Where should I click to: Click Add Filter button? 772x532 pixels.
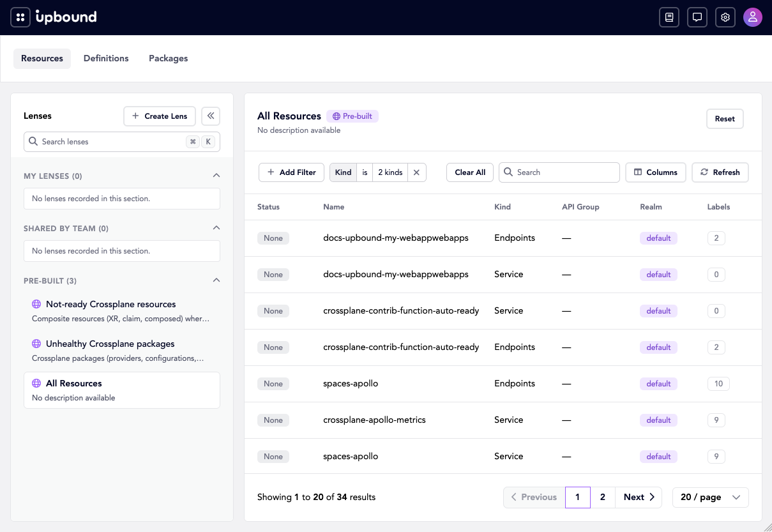(x=291, y=172)
